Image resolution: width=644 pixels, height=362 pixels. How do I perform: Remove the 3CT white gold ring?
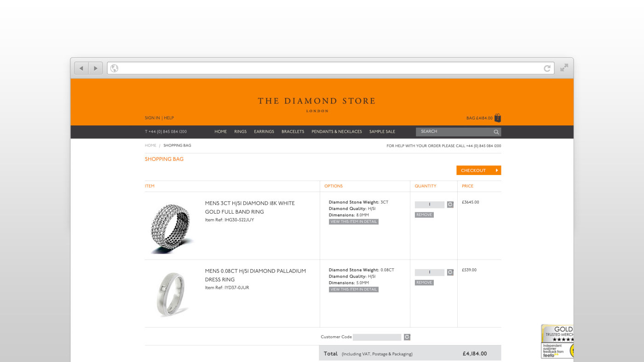pos(424,215)
